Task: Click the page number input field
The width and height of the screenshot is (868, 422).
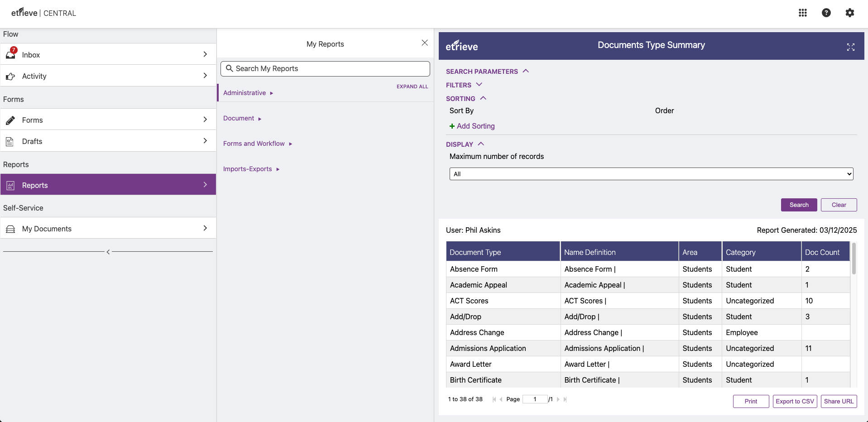Action: (x=536, y=399)
